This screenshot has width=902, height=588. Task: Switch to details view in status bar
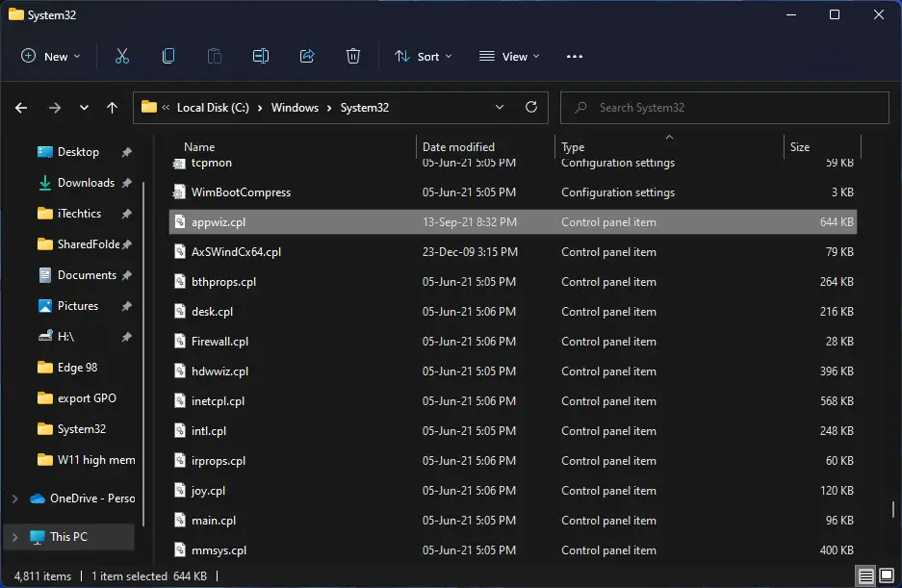865,575
